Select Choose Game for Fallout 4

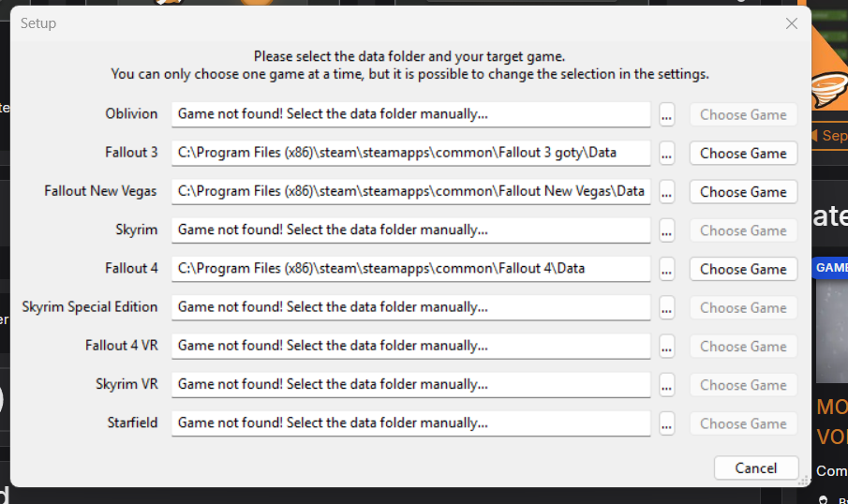(x=743, y=269)
